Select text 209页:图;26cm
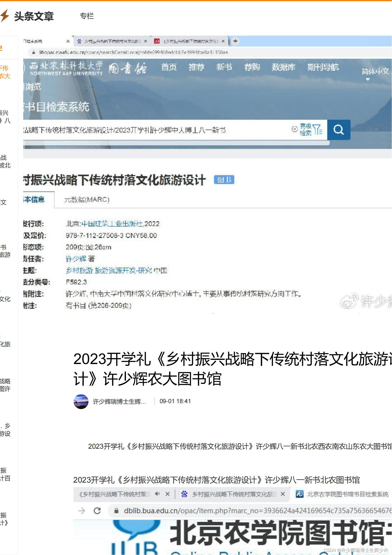The height and width of the screenshot is (555, 392). tap(88, 247)
